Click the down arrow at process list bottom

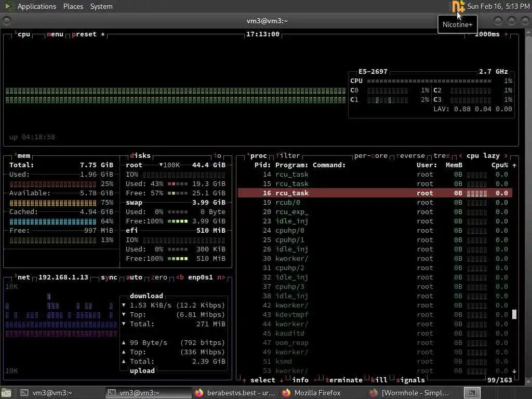514,371
